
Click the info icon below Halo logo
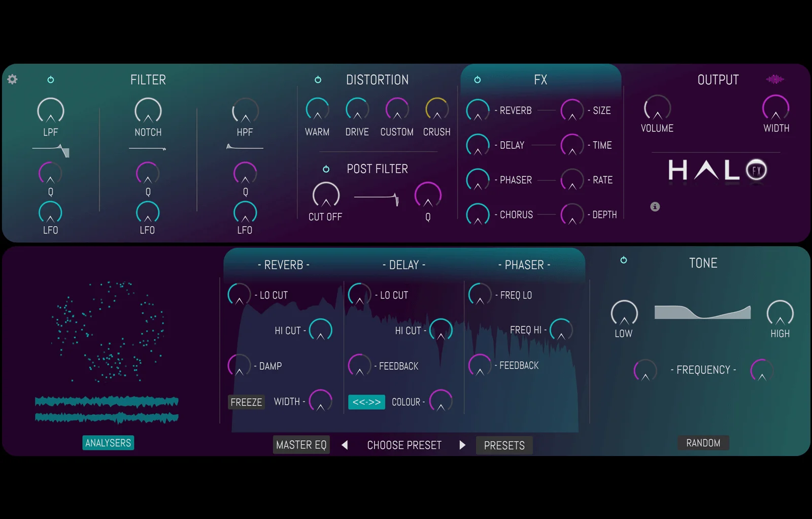click(655, 207)
